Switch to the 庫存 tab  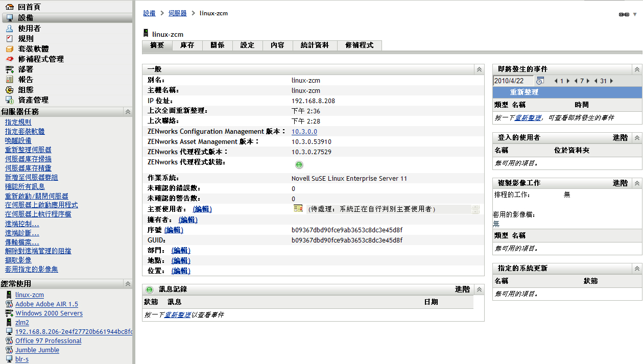(x=187, y=45)
